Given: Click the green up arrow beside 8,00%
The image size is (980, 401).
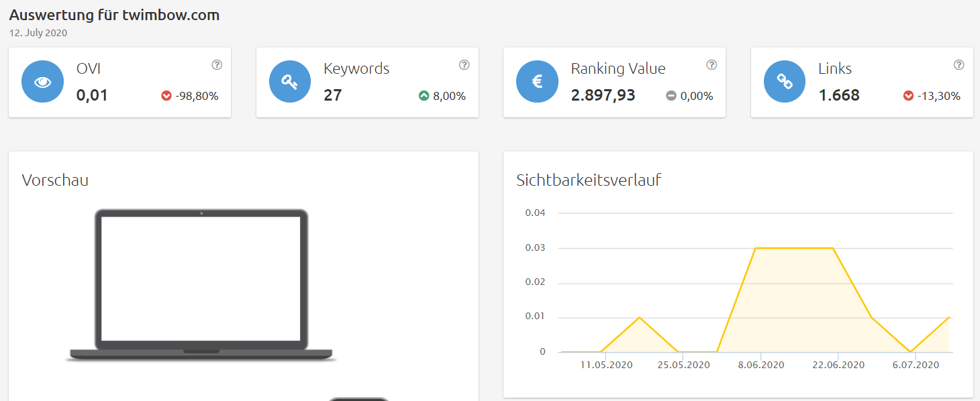Looking at the screenshot, I should coord(424,96).
